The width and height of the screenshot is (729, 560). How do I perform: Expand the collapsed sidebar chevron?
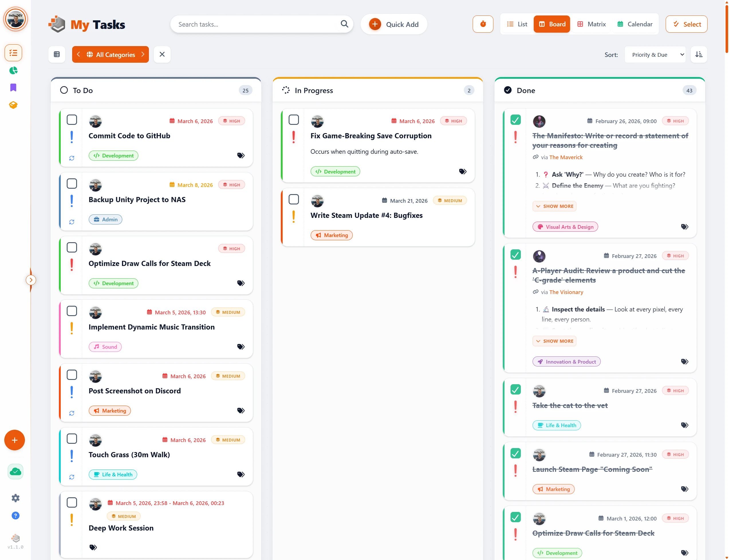tap(31, 280)
